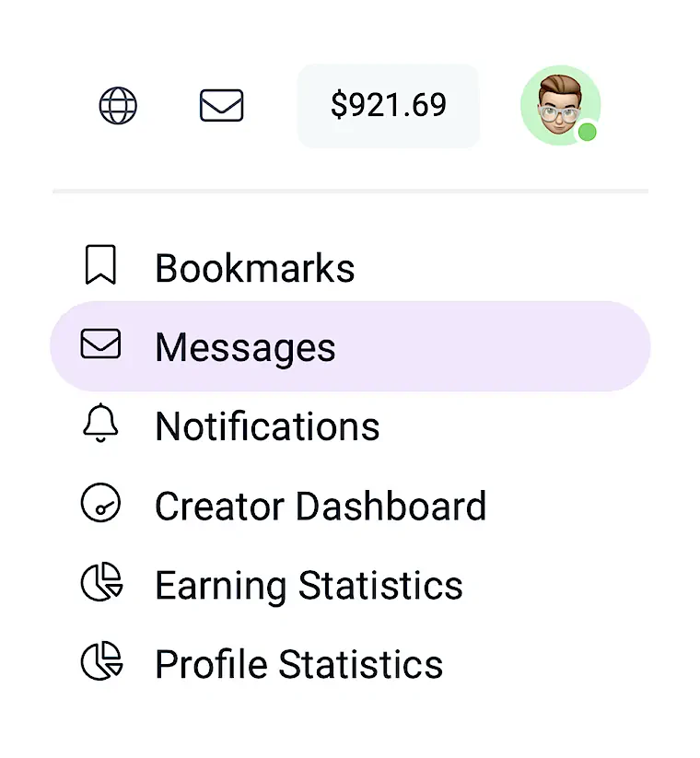Open Profile Statistics

tap(298, 664)
